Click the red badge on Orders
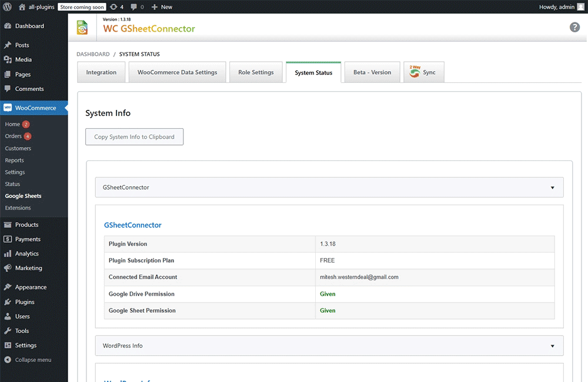588x382 pixels. tap(28, 136)
